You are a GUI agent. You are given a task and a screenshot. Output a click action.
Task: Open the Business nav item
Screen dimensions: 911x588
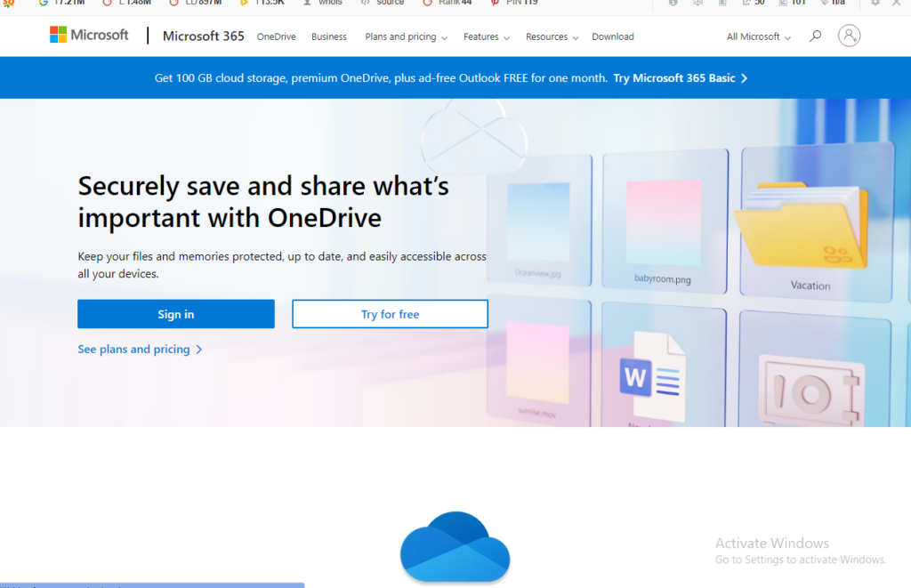[x=329, y=36]
